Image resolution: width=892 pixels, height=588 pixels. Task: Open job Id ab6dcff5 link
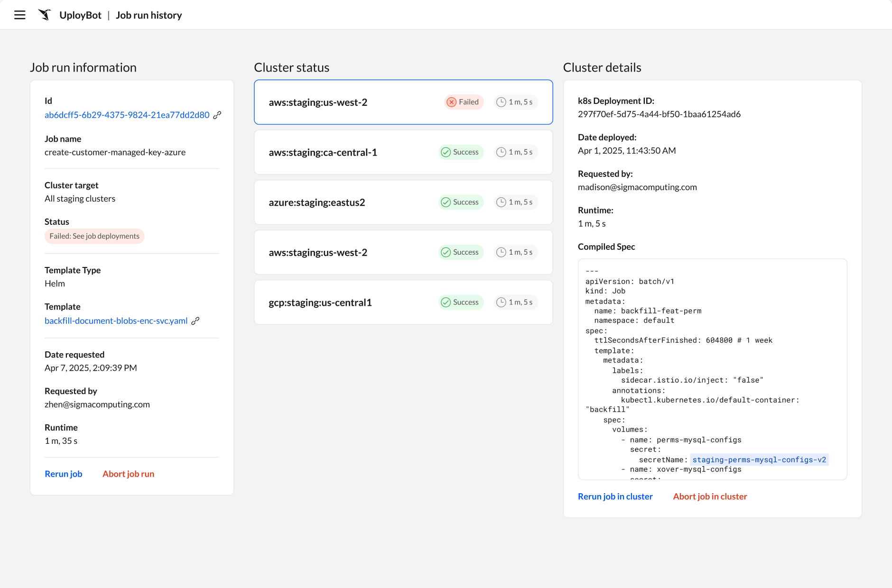[x=127, y=115]
